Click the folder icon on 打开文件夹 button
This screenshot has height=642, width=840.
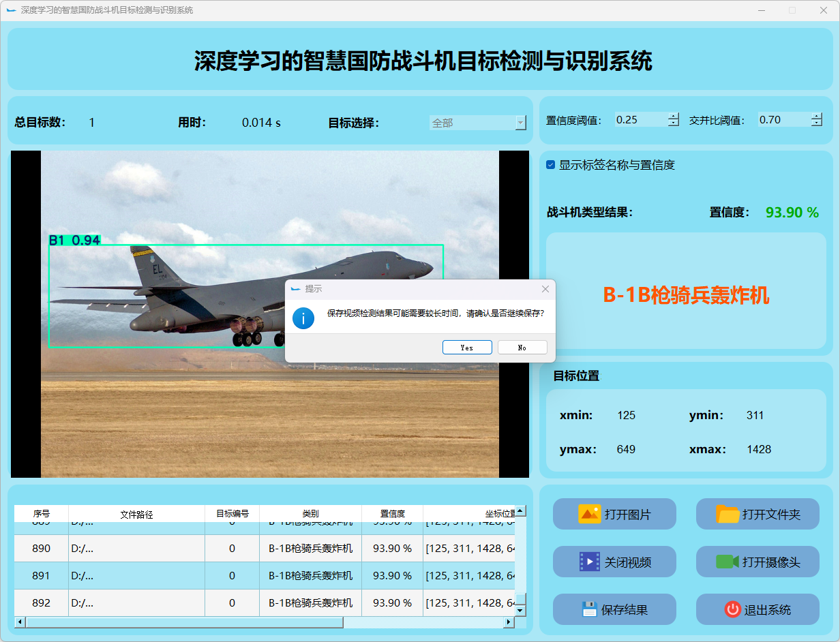click(x=727, y=514)
